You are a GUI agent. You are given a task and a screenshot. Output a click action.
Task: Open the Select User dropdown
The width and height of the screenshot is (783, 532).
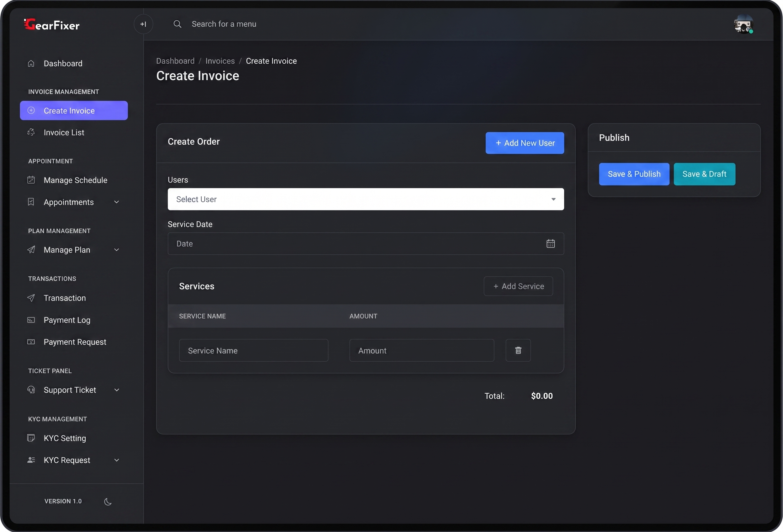pos(365,199)
